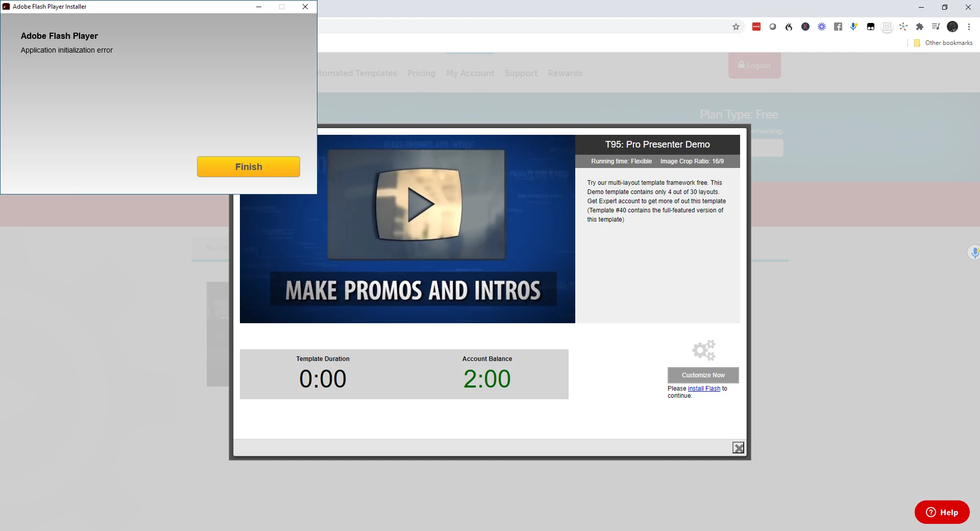Open the media control playlist icon

(936, 27)
